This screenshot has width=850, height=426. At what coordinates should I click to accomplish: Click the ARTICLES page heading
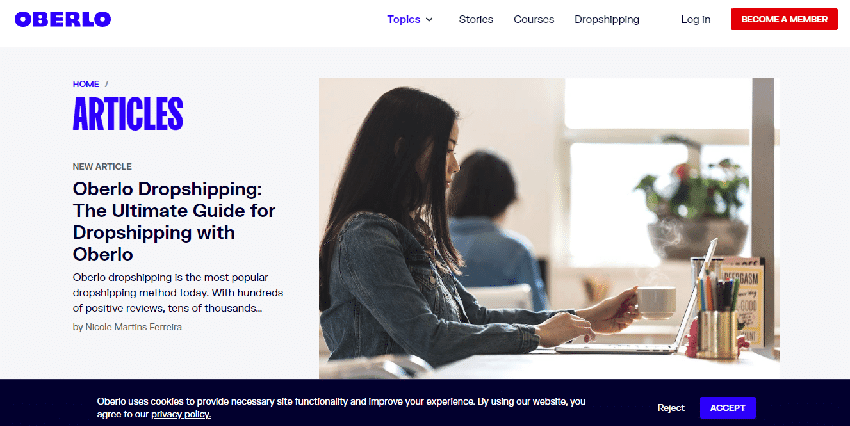coord(128,114)
